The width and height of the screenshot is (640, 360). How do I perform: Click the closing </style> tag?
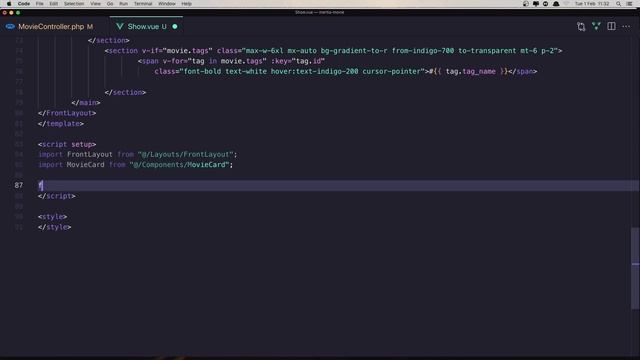pyautogui.click(x=55, y=227)
